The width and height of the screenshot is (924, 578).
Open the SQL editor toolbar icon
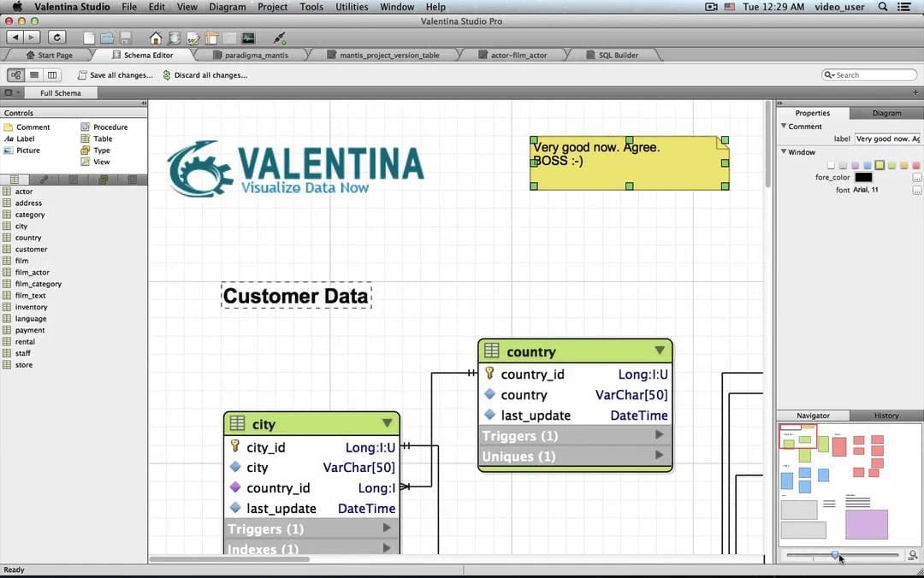pyautogui.click(x=192, y=38)
